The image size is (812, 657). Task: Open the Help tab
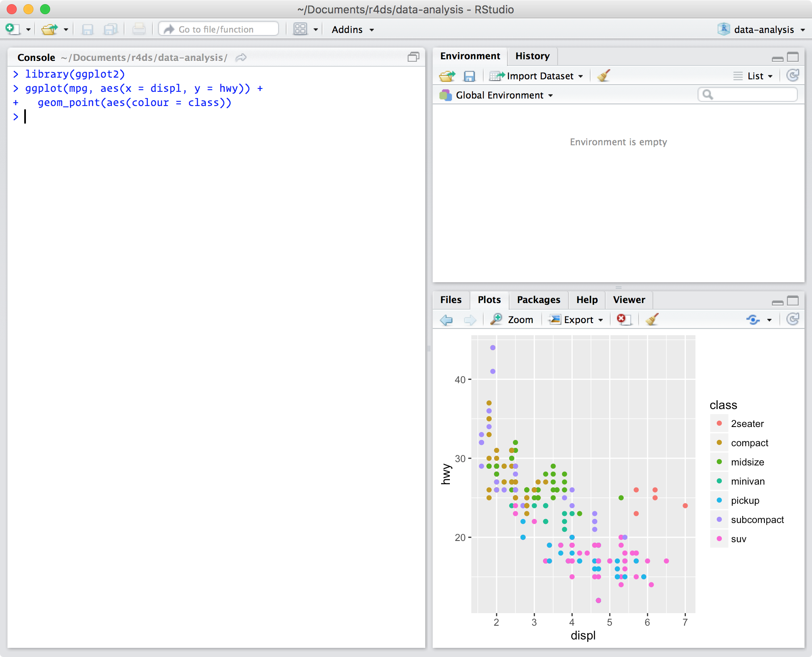click(x=587, y=300)
